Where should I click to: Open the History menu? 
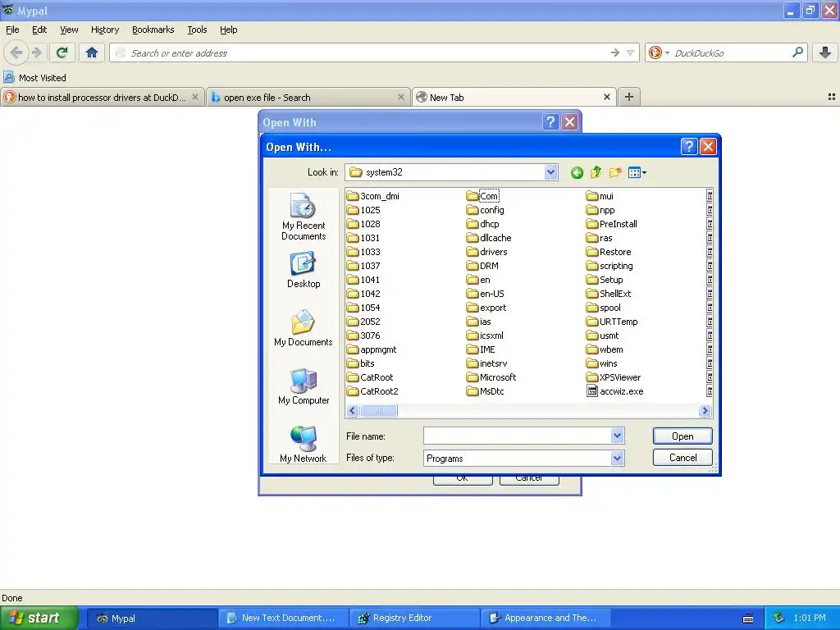click(104, 30)
